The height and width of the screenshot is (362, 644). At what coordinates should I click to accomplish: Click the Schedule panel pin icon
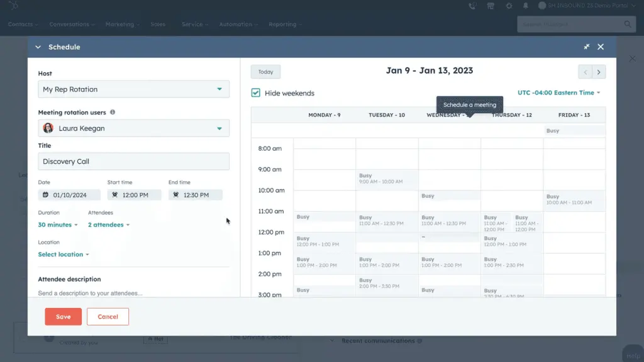coord(587,47)
